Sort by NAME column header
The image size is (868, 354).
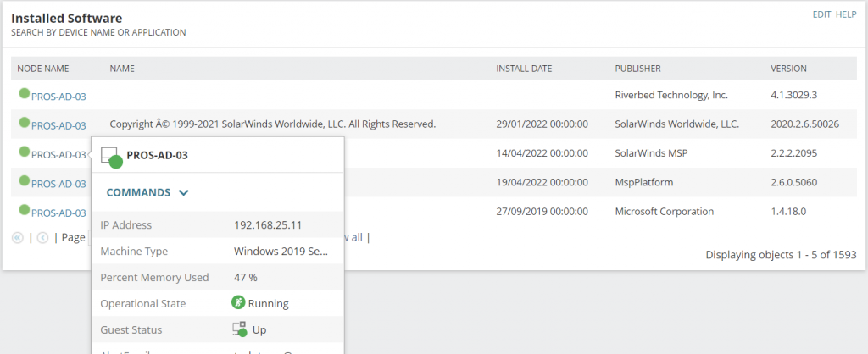coord(122,69)
